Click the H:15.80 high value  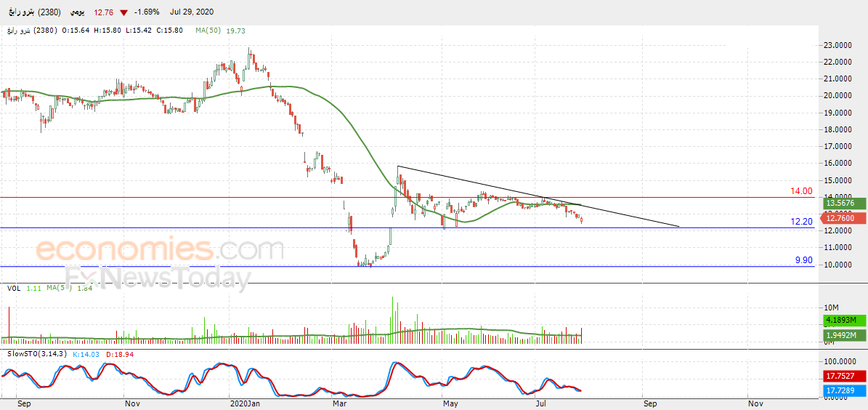point(108,31)
